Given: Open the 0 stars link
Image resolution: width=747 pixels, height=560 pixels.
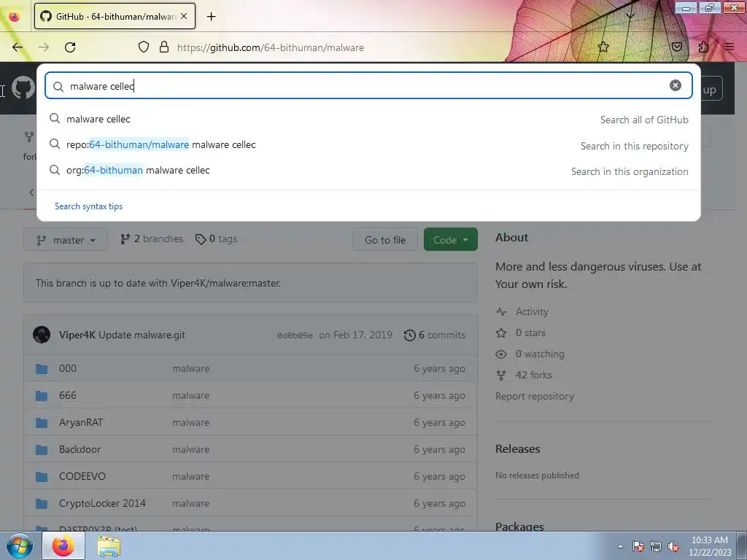Looking at the screenshot, I should 521,332.
